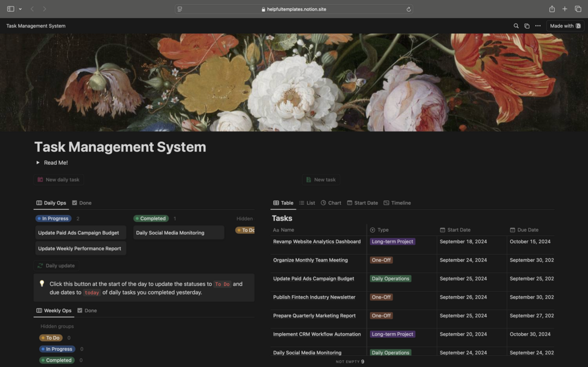The width and height of the screenshot is (588, 367).
Task: Open the Safari share icon
Action: pyautogui.click(x=552, y=9)
